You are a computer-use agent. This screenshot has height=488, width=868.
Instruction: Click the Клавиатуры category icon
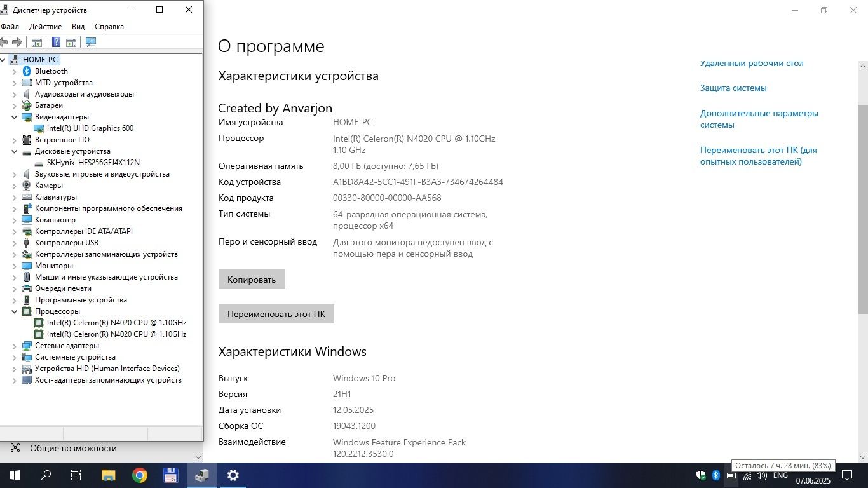(27, 197)
